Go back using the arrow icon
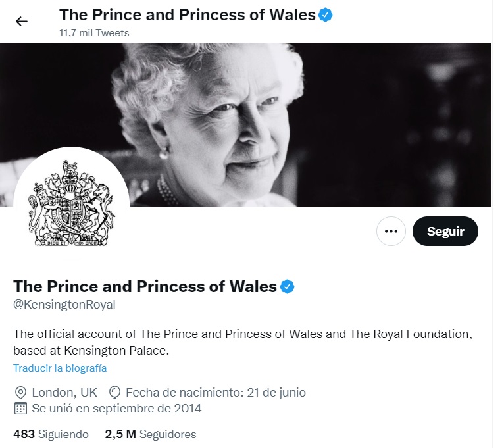 [x=22, y=22]
